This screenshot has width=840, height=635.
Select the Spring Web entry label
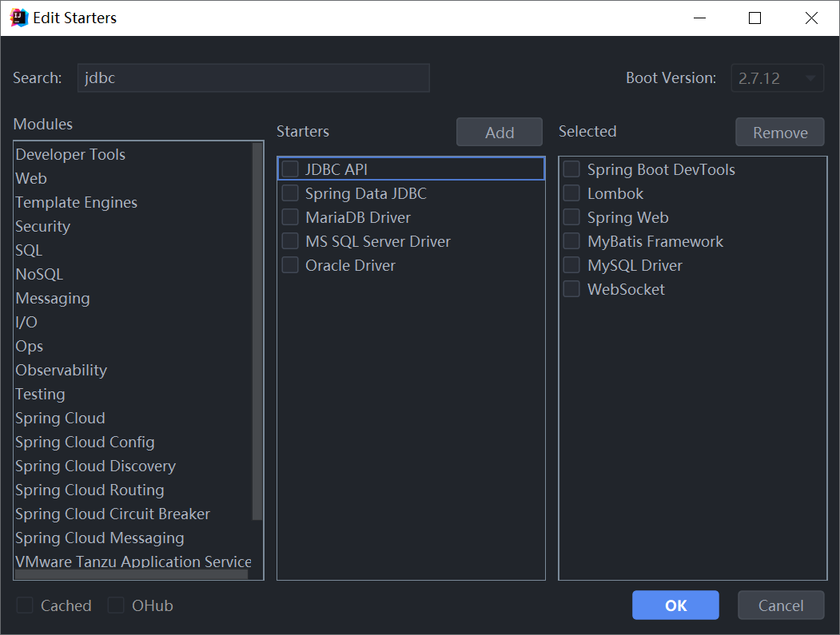[x=628, y=217]
